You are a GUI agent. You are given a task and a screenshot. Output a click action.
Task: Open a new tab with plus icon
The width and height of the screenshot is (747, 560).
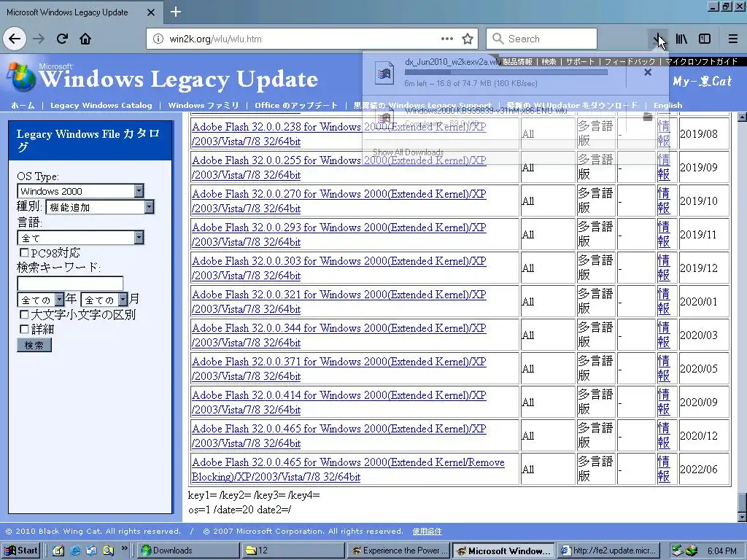[x=175, y=12]
